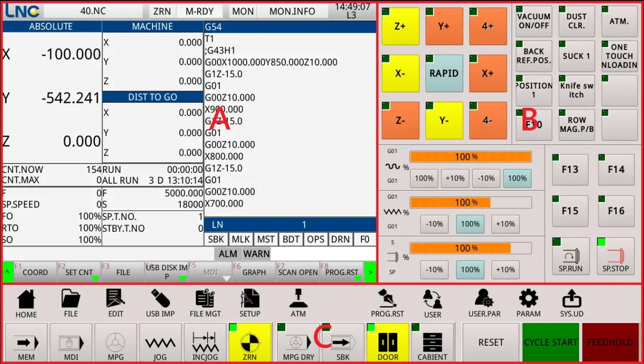Viewport: 644px width, 364px height.
Task: Click the 40.NC program name field
Action: pyautogui.click(x=92, y=11)
